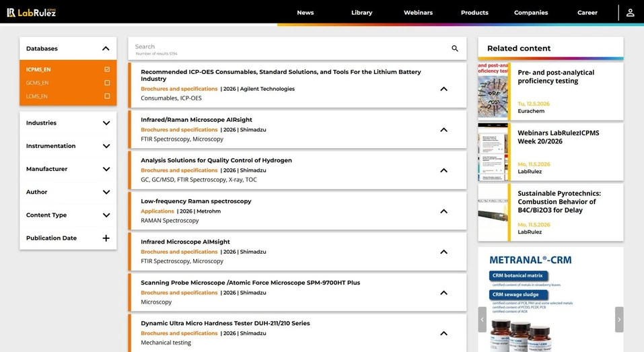Open Dynamic Ultra Micro Hardness Tester title
This screenshot has width=644, height=352.
(x=225, y=323)
